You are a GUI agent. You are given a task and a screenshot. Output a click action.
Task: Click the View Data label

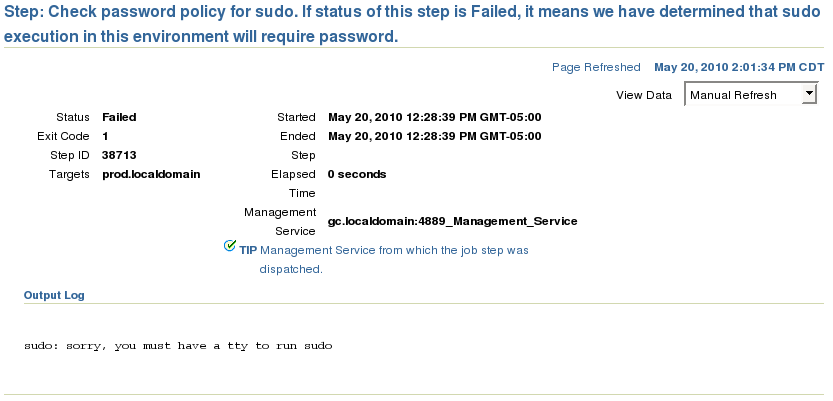(644, 95)
